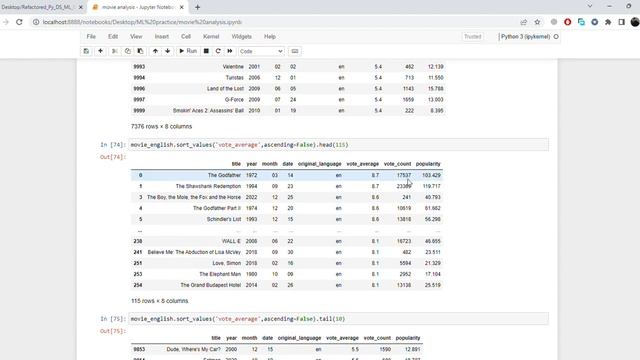Click the popularity column header in Out[74]
The image size is (640, 360).
428,164
